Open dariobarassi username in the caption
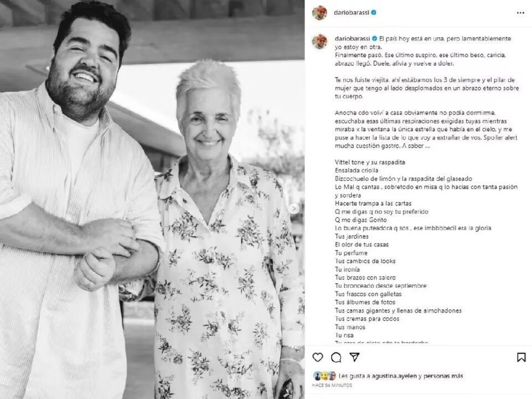 click(352, 38)
